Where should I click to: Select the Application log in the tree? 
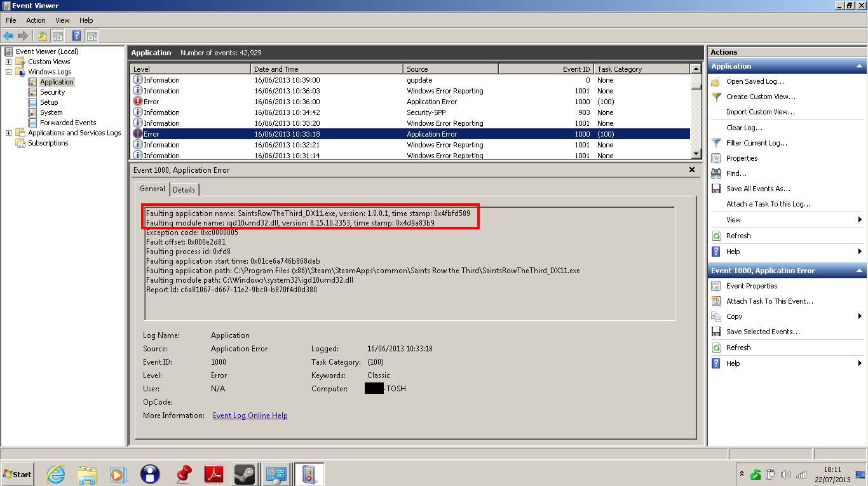[57, 82]
